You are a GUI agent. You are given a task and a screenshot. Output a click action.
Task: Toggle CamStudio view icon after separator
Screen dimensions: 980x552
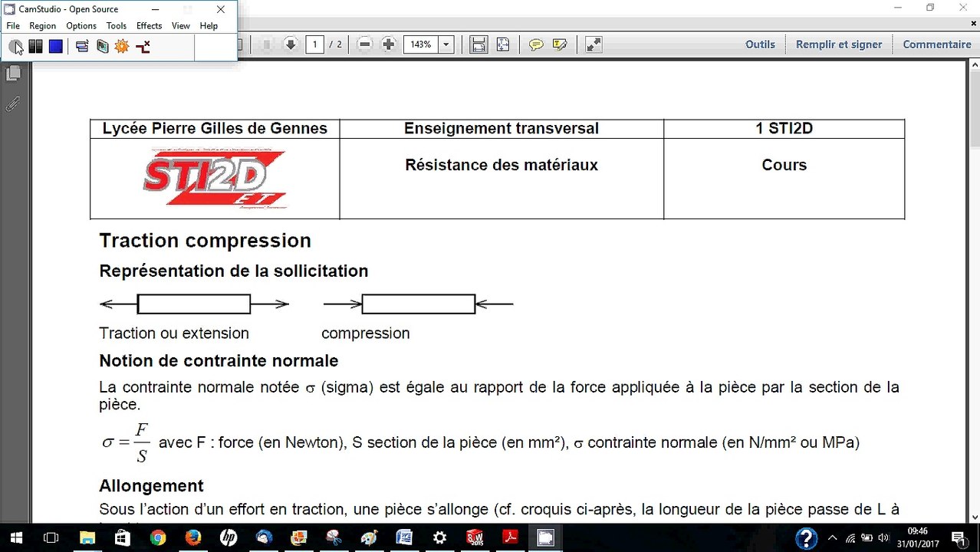point(82,47)
